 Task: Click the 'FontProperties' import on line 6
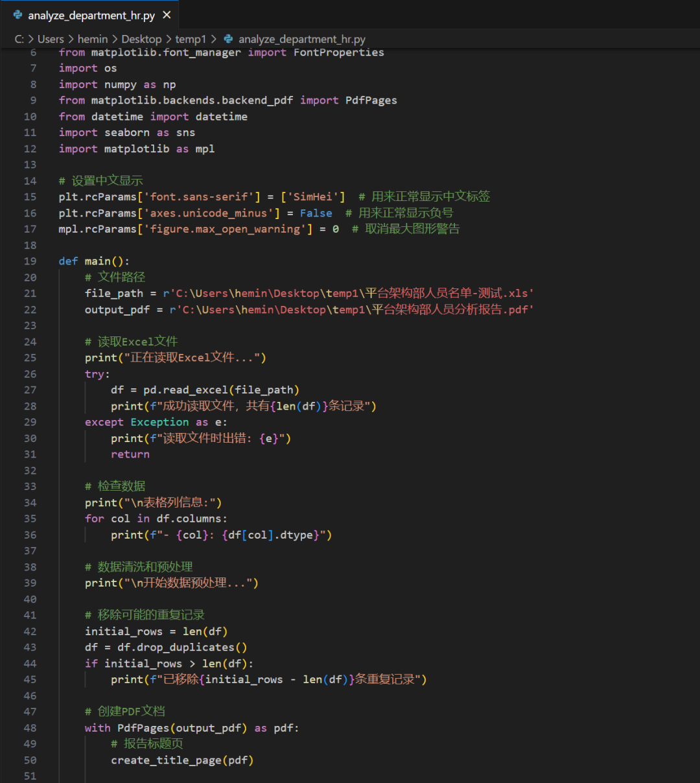(338, 53)
